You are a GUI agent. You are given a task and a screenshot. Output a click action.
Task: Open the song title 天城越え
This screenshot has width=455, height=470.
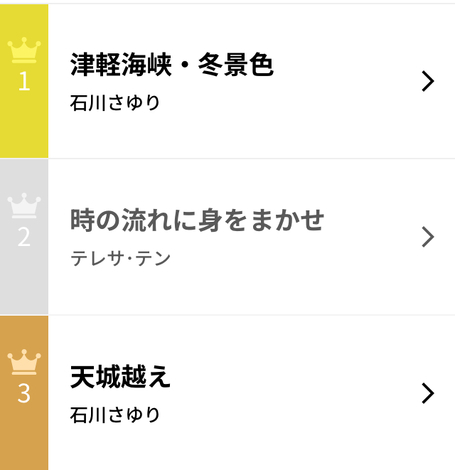point(120,377)
